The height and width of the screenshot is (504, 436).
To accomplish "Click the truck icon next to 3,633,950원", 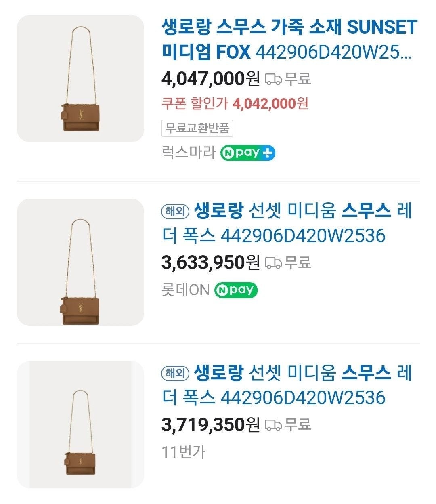I will (273, 263).
